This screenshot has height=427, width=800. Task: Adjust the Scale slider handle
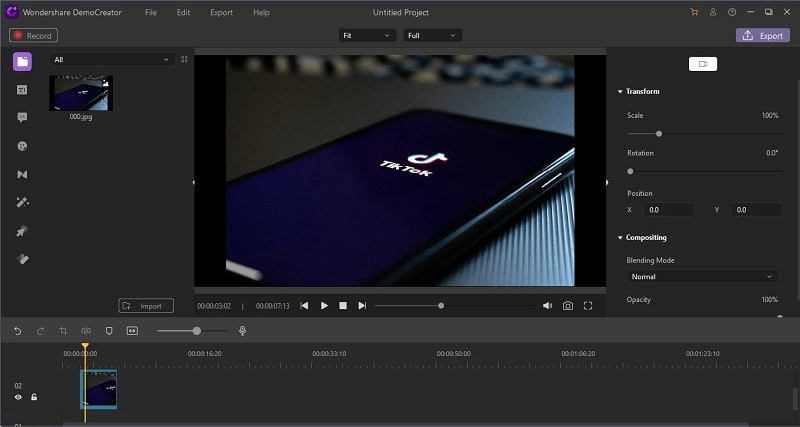pos(659,134)
